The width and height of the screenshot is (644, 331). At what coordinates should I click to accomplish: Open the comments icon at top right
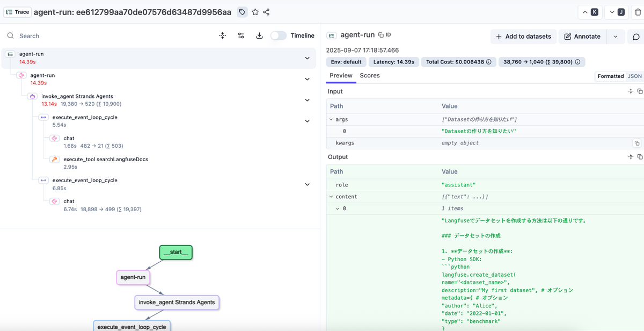[636, 37]
